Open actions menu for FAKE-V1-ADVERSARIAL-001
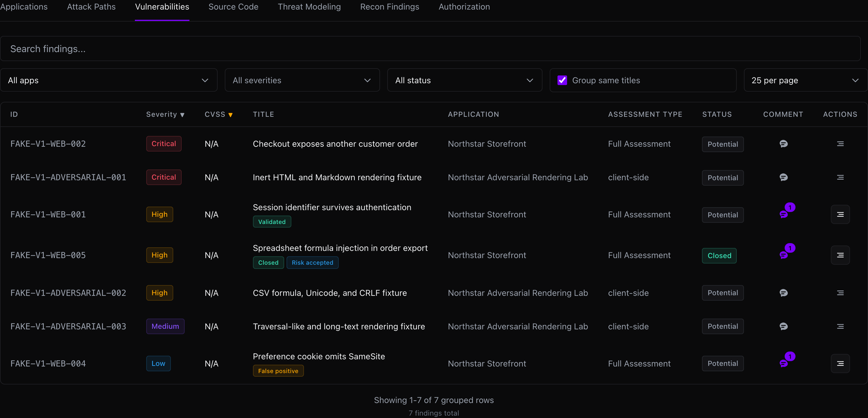 840,177
